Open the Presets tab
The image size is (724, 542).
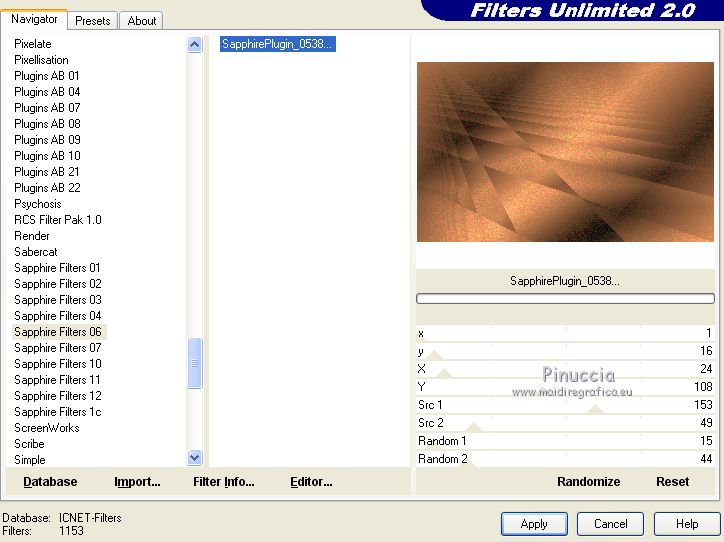(93, 21)
